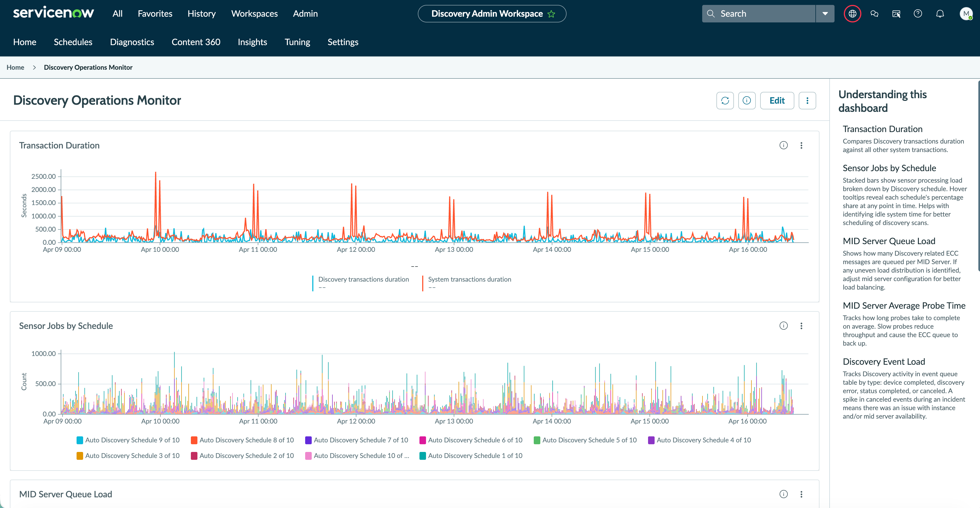Click the dashboard refresh icon
This screenshot has height=508, width=980.
(x=725, y=100)
